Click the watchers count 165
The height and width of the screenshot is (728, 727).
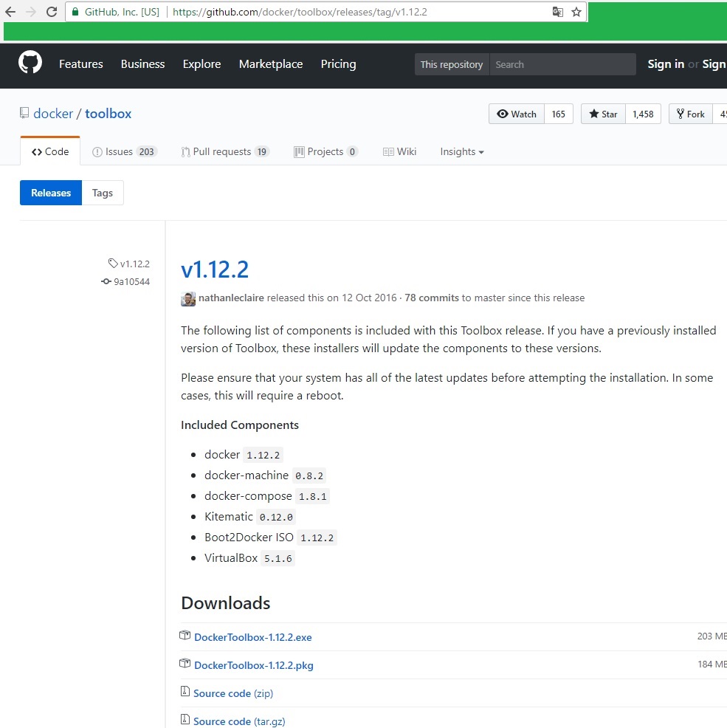click(559, 114)
